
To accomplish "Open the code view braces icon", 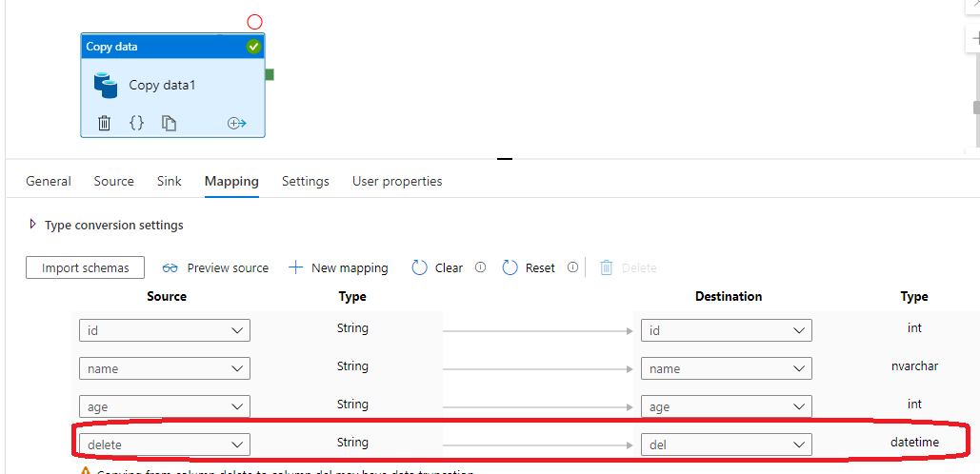I will coord(136,123).
